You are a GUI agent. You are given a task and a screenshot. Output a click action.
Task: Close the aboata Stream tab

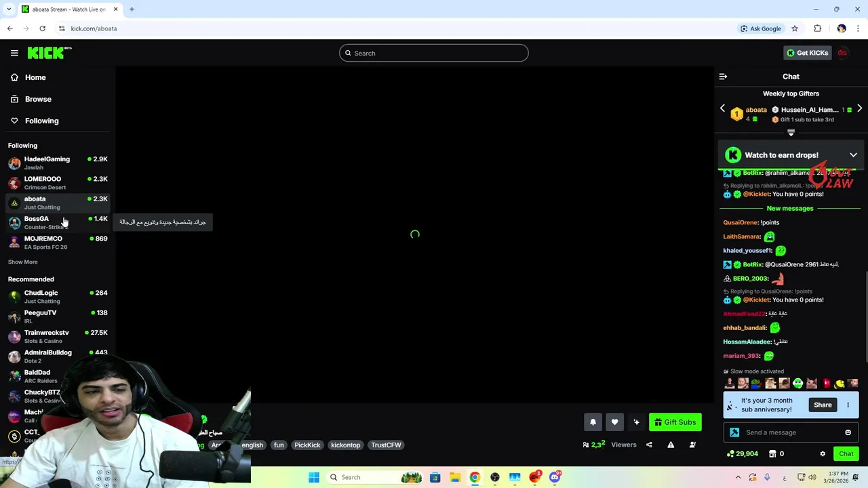tap(115, 9)
